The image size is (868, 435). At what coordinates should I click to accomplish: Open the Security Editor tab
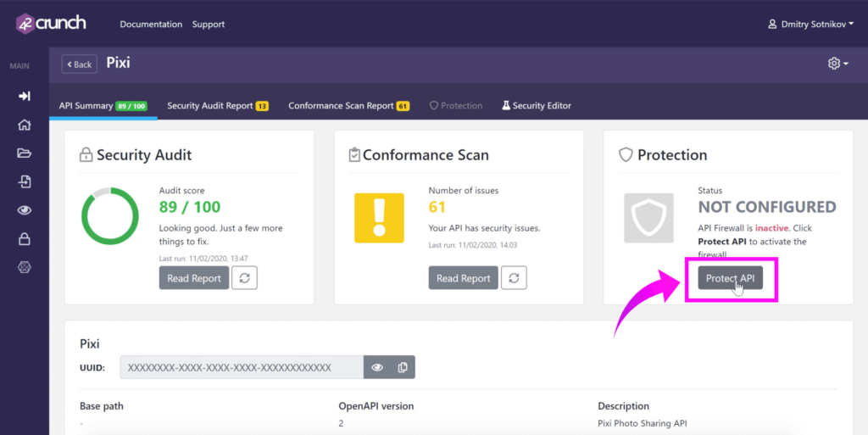537,106
